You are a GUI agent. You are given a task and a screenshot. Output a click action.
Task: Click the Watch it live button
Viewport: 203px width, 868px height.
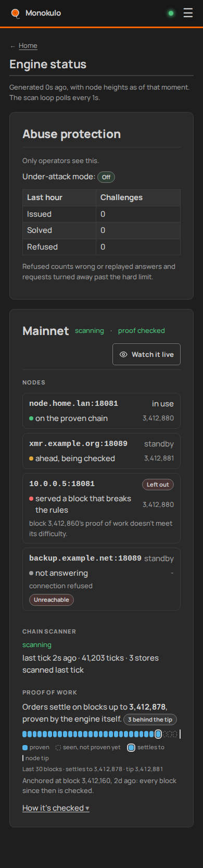coord(147,354)
